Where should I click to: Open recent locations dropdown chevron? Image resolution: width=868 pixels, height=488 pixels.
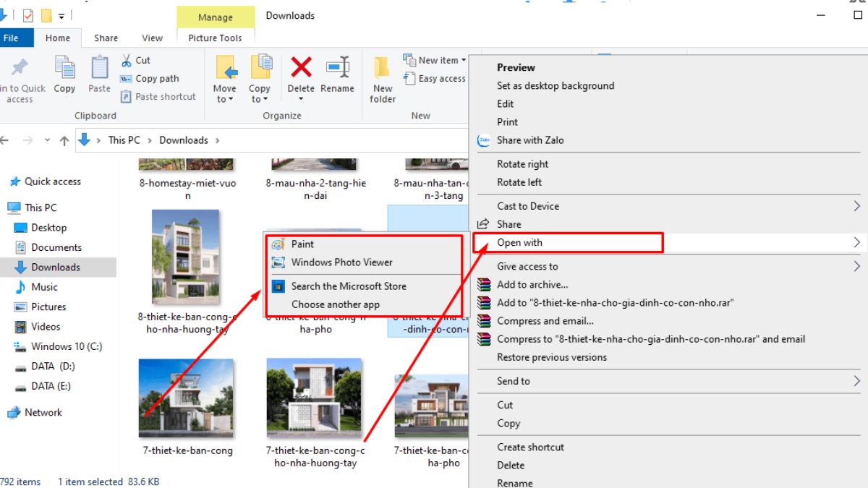pos(47,141)
